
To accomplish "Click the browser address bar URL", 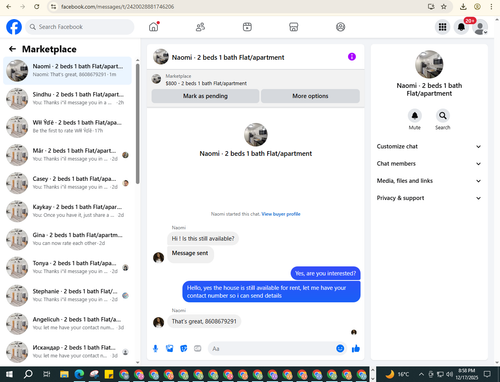I will 117,7.
